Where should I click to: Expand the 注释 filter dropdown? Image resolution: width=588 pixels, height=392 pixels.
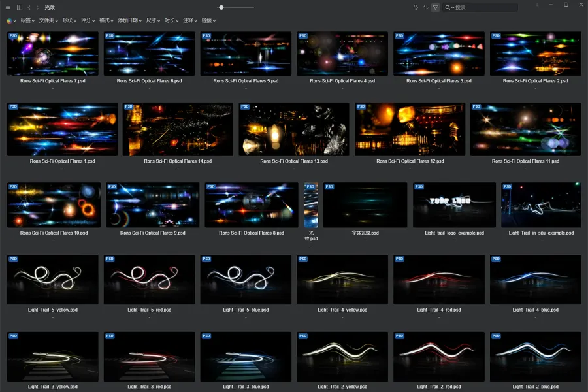click(189, 21)
